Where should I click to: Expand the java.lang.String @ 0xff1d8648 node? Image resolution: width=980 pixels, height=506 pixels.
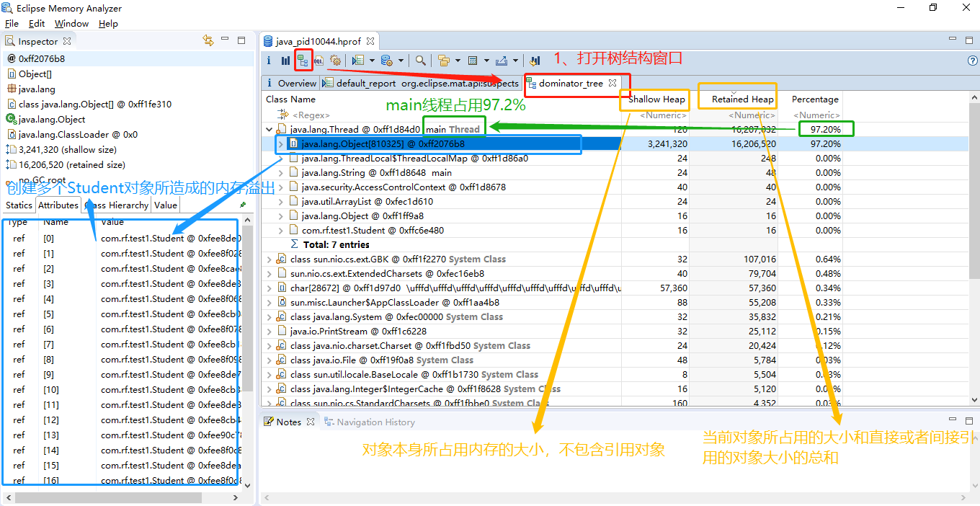pyautogui.click(x=281, y=173)
